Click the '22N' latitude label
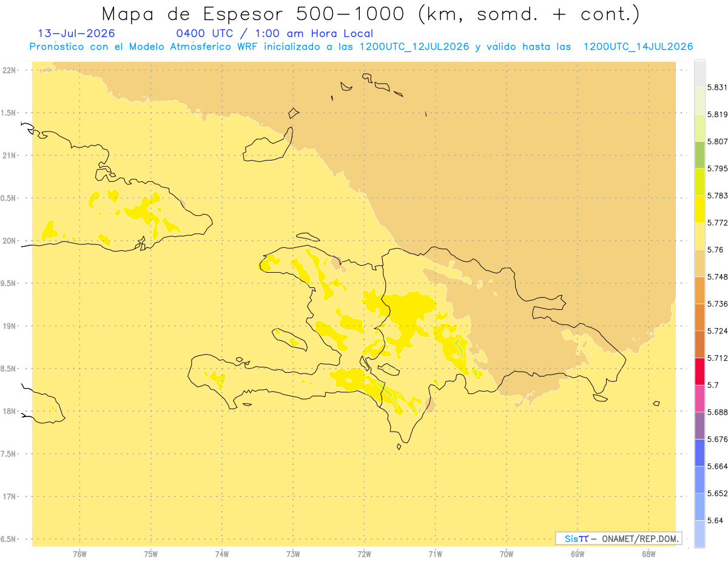This screenshot has height=562, width=728. coord(9,70)
